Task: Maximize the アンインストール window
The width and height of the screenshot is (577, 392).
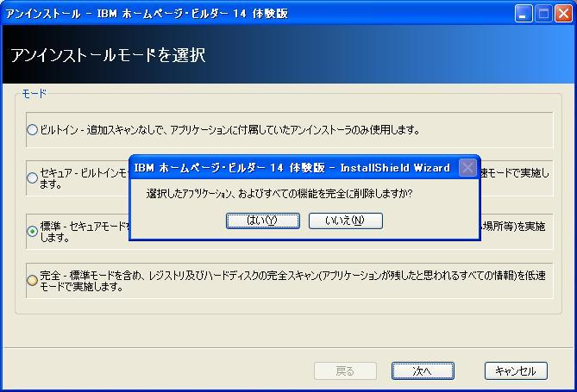Action: pyautogui.click(x=543, y=14)
